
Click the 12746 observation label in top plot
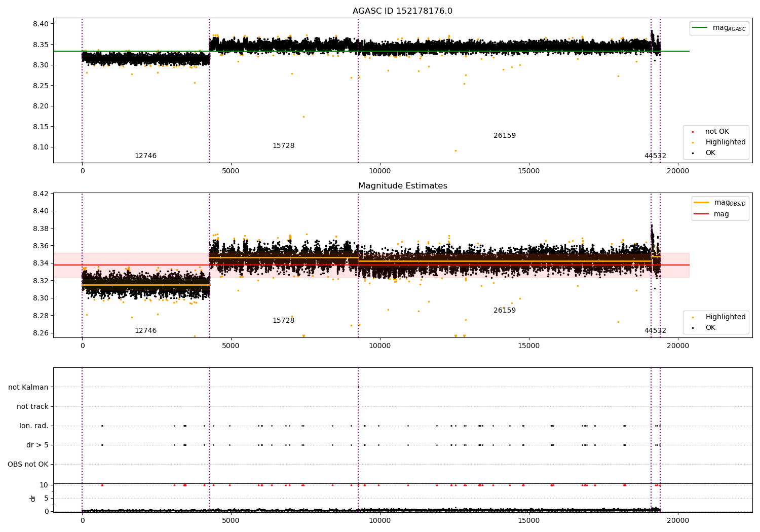(145, 156)
